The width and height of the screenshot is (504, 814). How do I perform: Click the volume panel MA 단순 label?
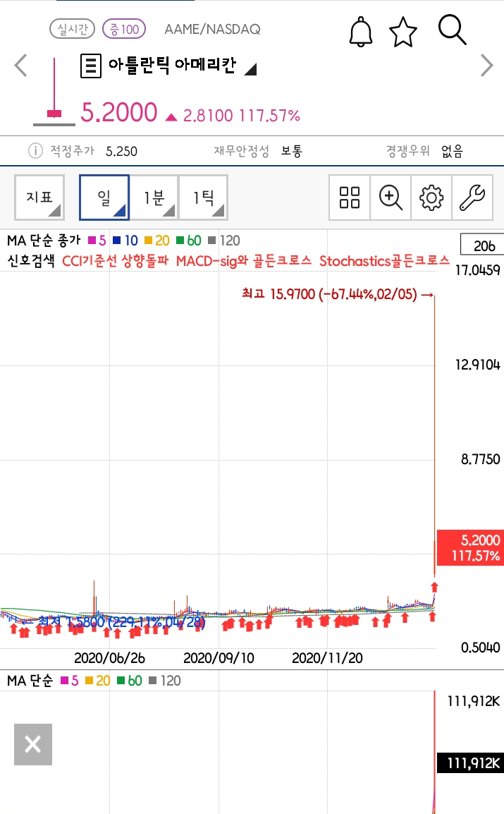pos(30,681)
